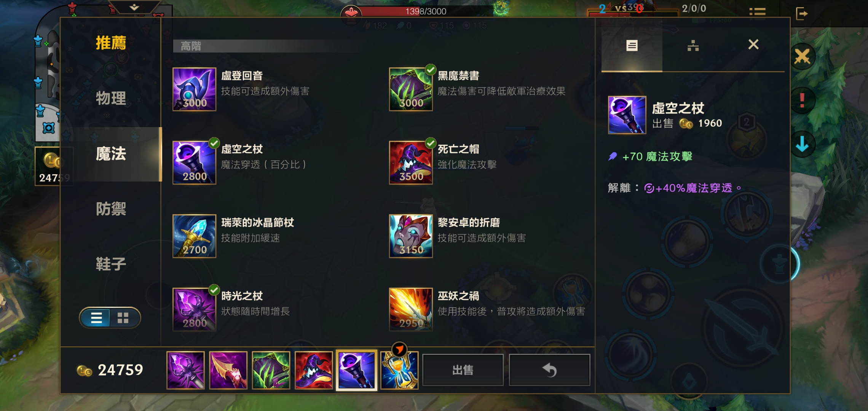Switch to list view layout toggle
Screen dimensions: 868x411
coord(96,318)
